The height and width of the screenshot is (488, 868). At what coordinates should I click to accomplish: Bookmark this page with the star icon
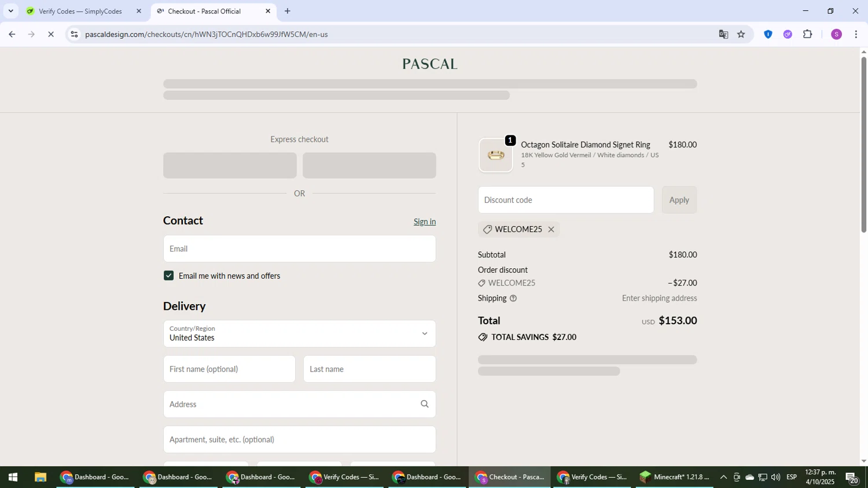(x=741, y=34)
